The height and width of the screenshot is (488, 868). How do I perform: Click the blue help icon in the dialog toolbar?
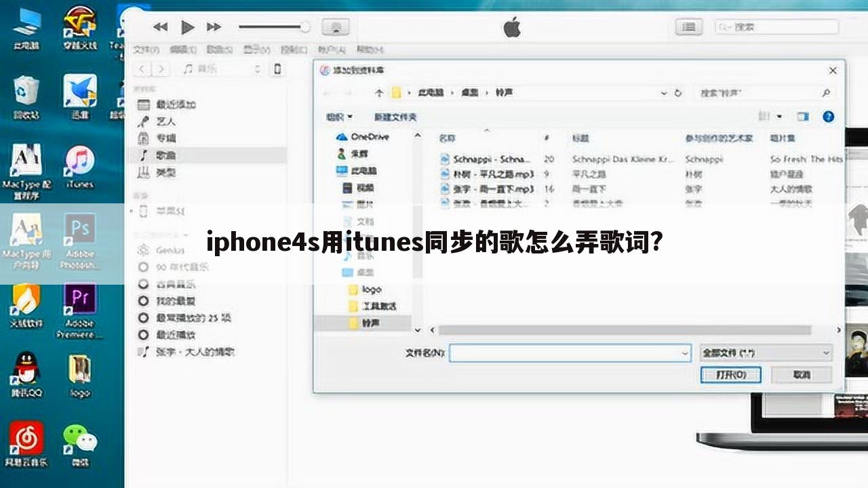point(828,117)
